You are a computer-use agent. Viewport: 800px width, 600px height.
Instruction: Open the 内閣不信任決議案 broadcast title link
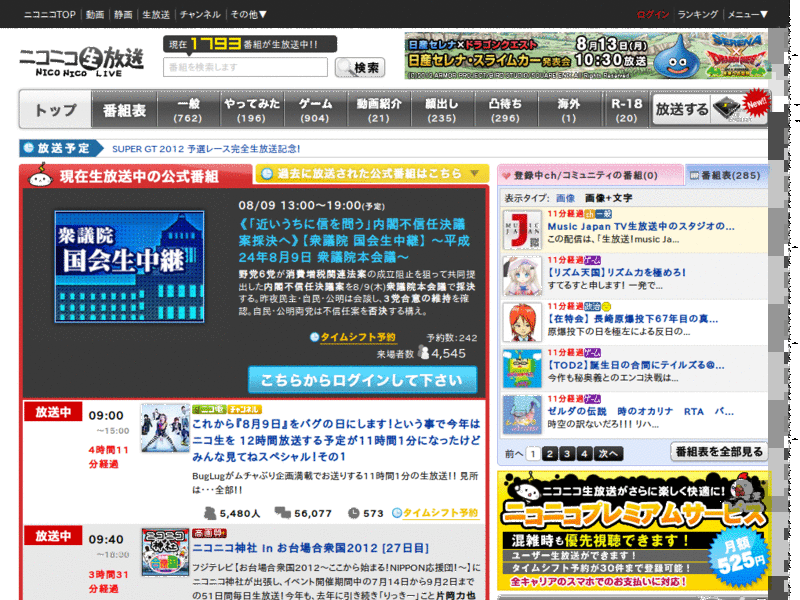(355, 240)
